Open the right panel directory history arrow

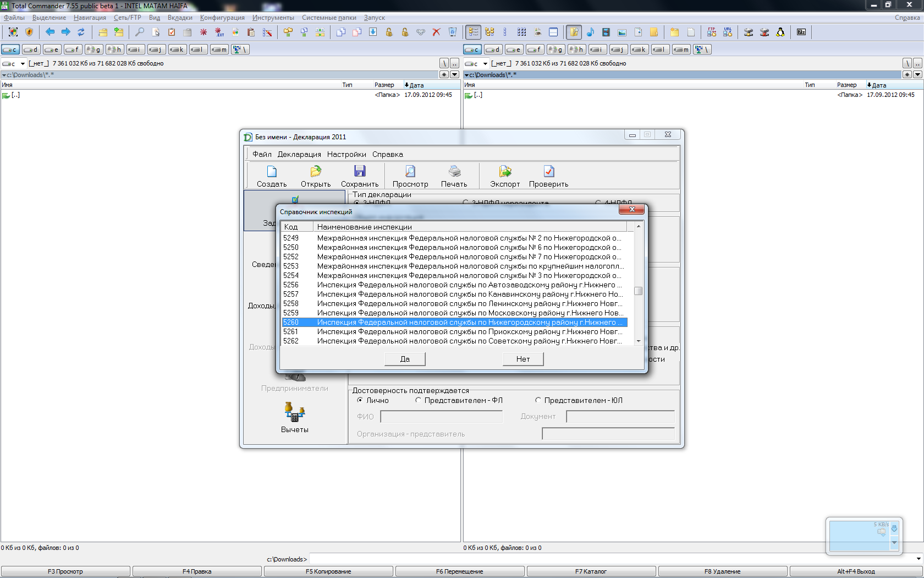pyautogui.click(x=917, y=74)
